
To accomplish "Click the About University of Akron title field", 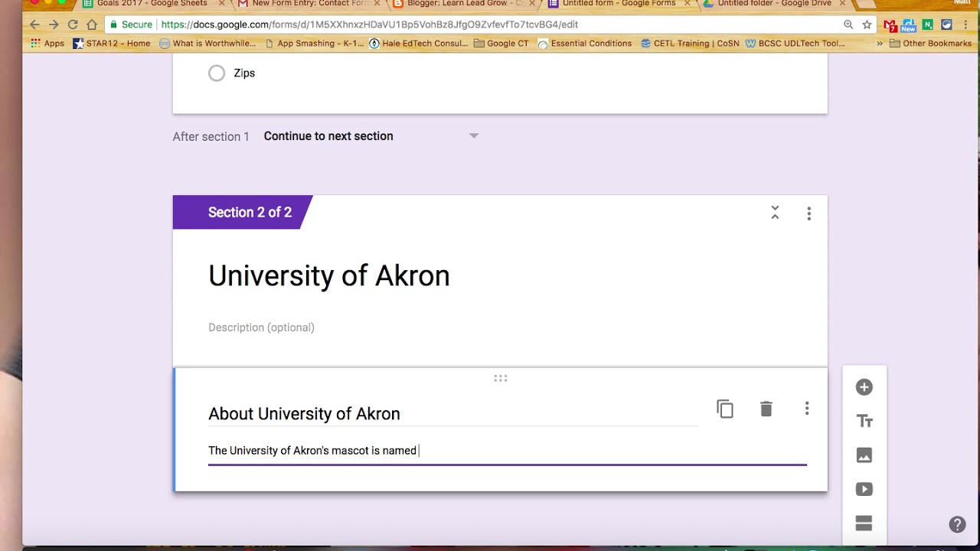I will [452, 414].
